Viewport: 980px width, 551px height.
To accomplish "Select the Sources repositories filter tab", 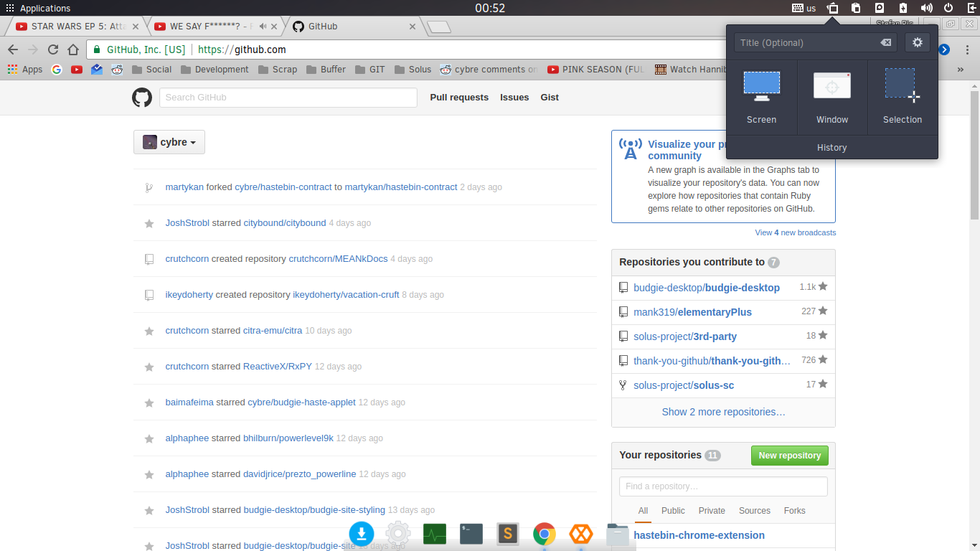I will [755, 511].
